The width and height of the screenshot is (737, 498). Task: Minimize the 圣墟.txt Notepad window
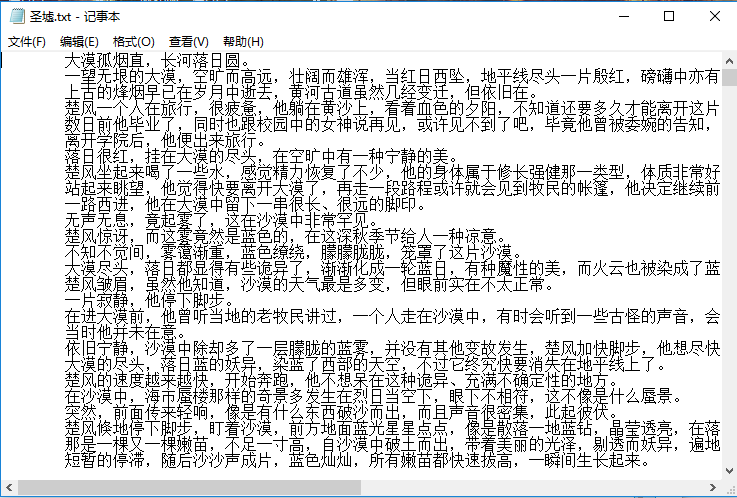click(624, 16)
